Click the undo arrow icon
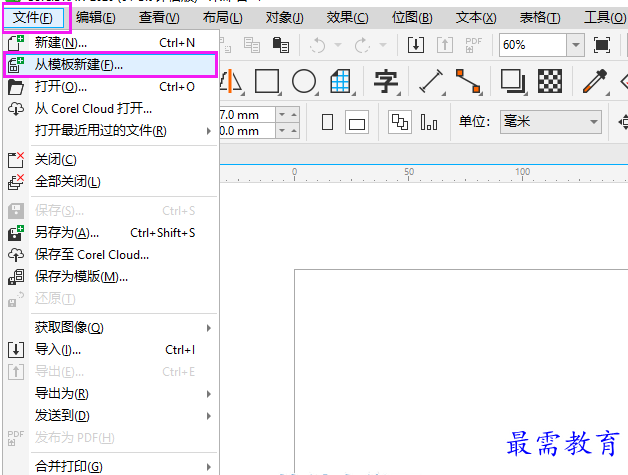This screenshot has height=475, width=628. 318,45
